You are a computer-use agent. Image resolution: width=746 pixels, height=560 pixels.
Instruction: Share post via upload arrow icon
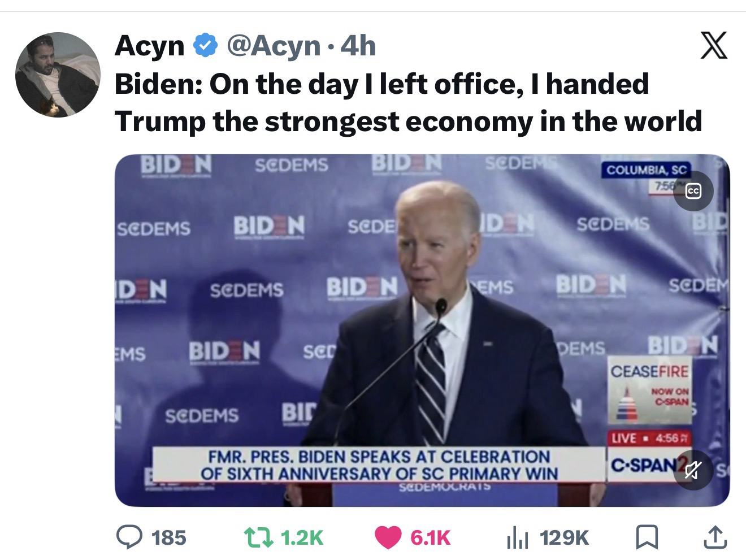coord(715,537)
